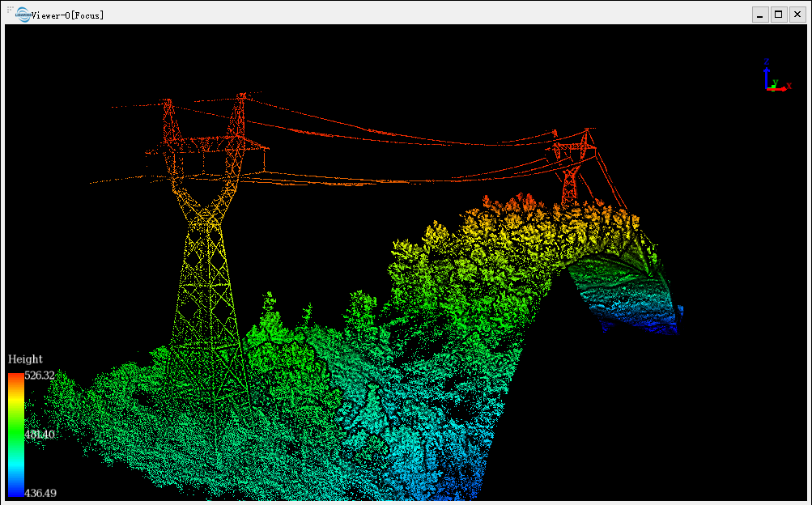Minimize the Viewer-0 window

click(x=760, y=15)
